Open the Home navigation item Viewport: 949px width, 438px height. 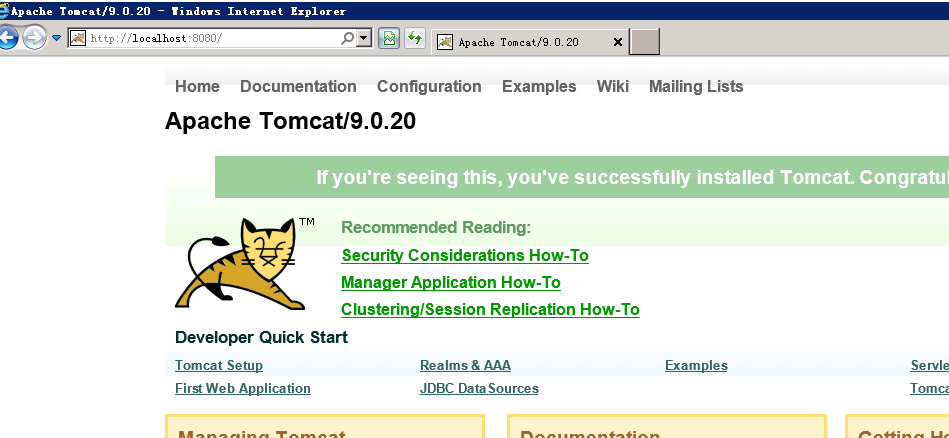197,87
